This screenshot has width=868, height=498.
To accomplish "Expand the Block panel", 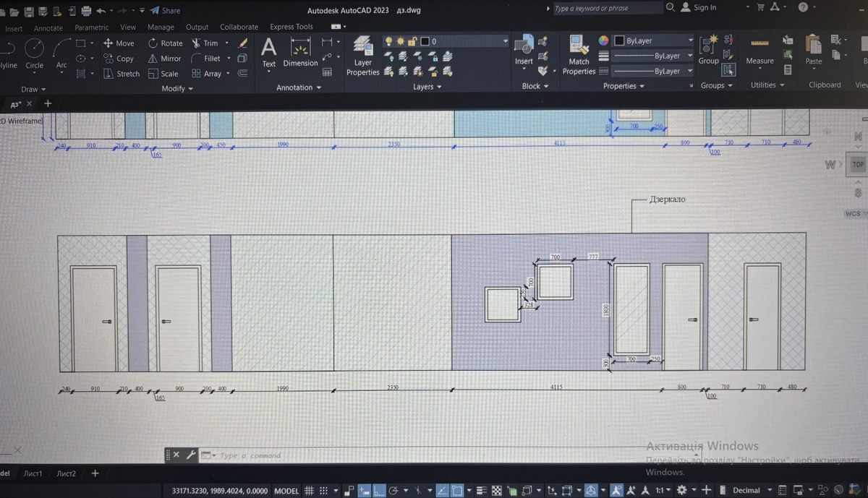I will tap(535, 86).
